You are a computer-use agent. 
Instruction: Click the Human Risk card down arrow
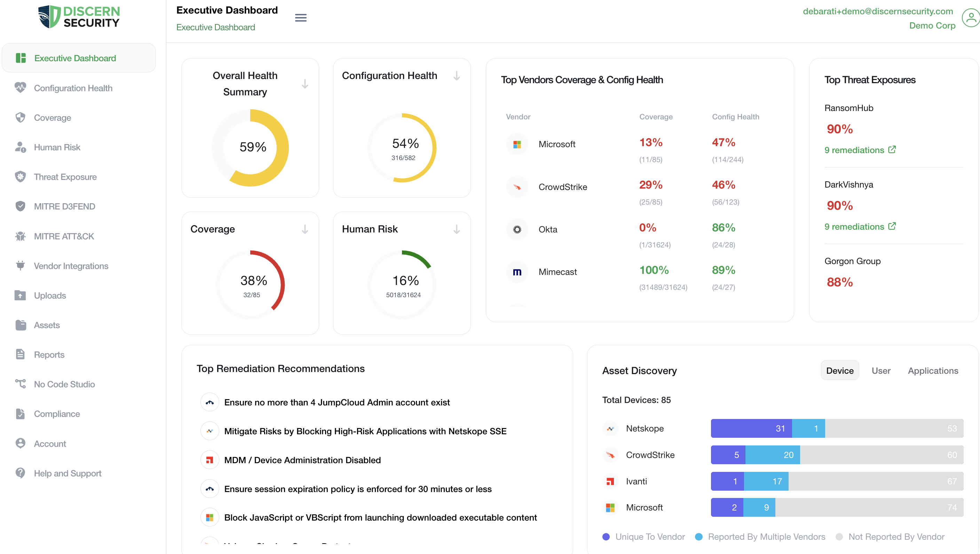pos(457,229)
